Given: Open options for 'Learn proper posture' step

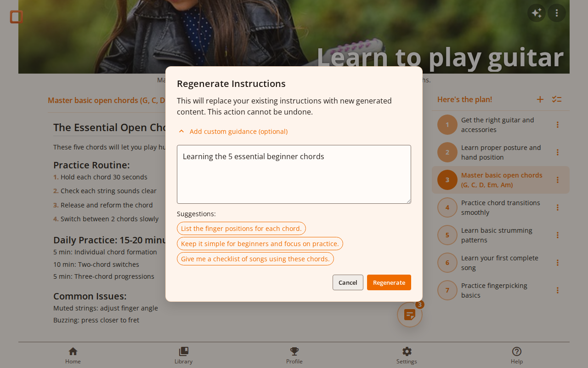Looking at the screenshot, I should [558, 152].
